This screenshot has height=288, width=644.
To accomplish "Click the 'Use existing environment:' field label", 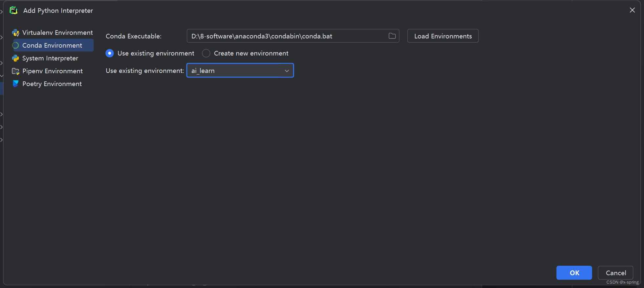I will pos(145,71).
